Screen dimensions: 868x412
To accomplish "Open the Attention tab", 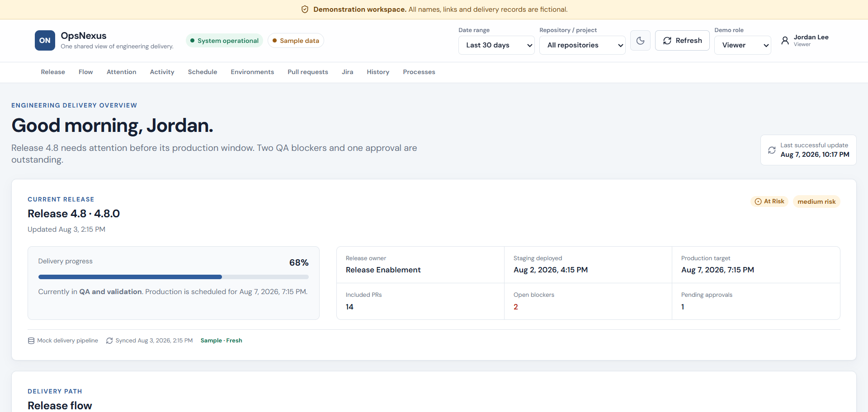I will click(x=122, y=72).
